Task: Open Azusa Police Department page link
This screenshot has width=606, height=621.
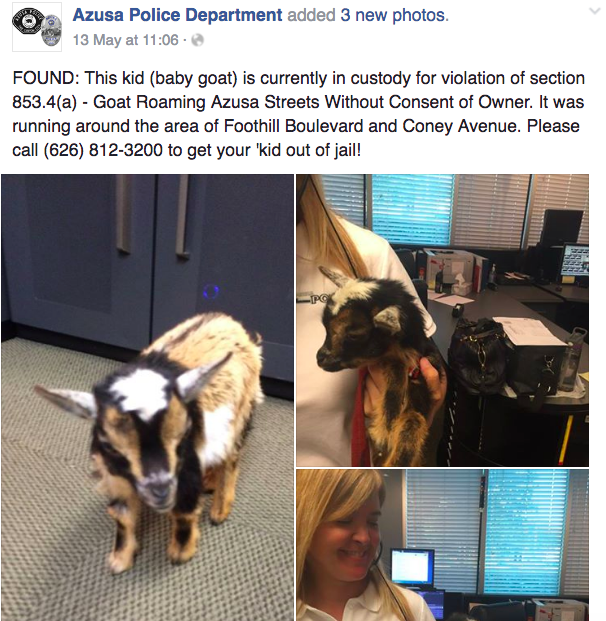Action: click(177, 15)
